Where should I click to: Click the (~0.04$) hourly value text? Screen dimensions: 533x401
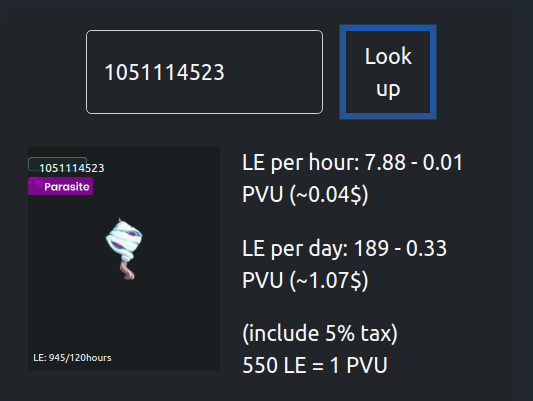click(329, 194)
